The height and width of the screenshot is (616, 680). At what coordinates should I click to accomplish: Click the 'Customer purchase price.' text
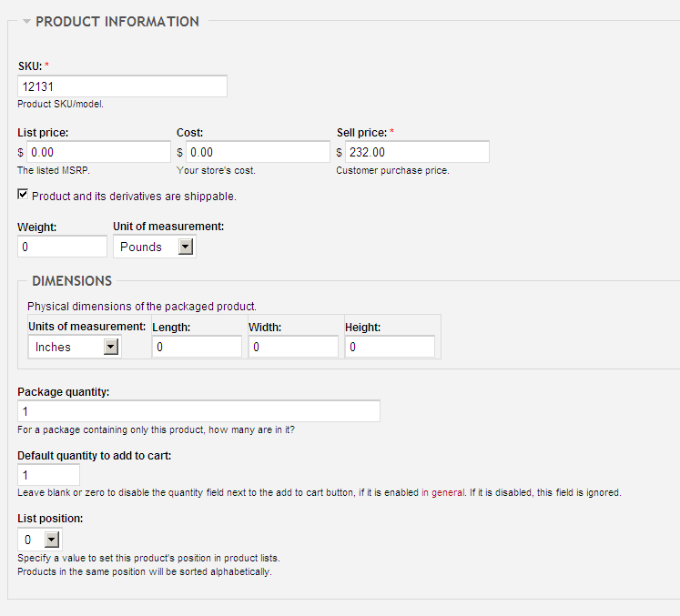coord(392,170)
